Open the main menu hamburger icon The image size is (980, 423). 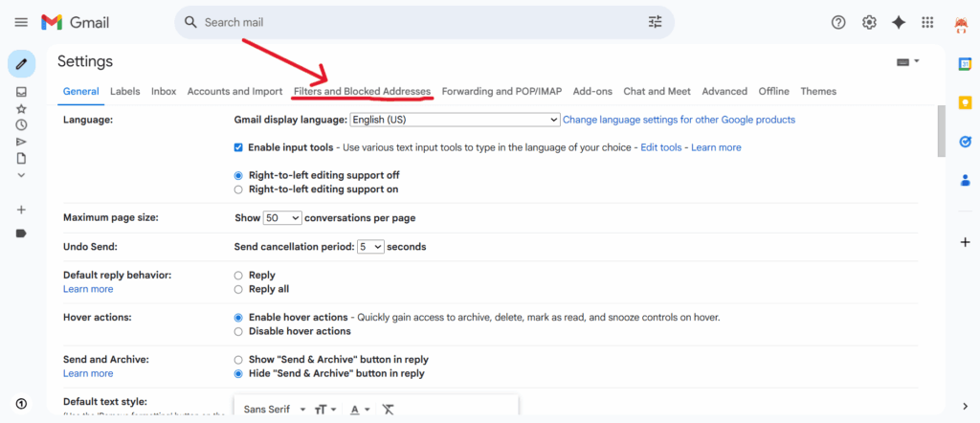click(x=21, y=23)
